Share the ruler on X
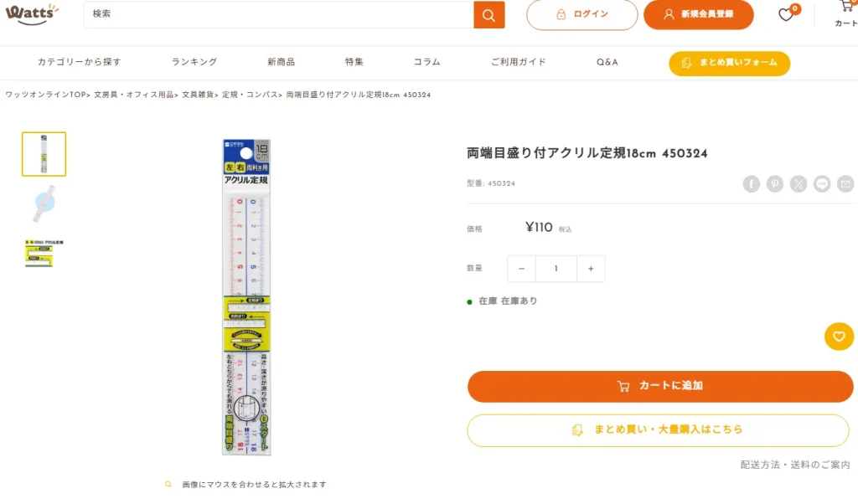Viewport: 858px width, 504px height. click(798, 184)
